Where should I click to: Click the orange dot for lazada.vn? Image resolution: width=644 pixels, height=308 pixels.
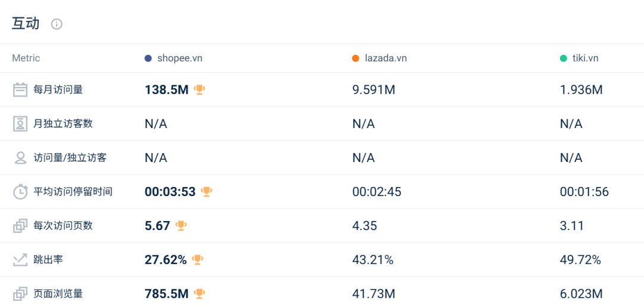pyautogui.click(x=355, y=58)
